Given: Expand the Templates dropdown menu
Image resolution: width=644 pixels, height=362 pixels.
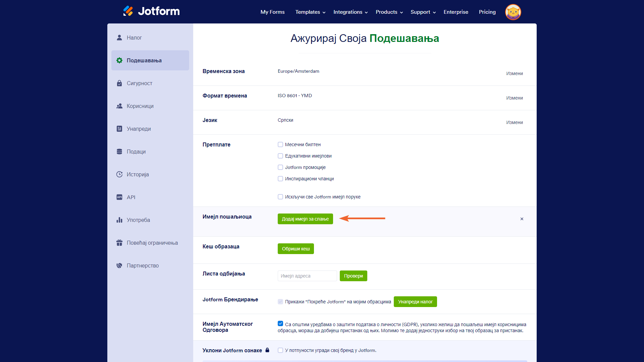Looking at the screenshot, I should pyautogui.click(x=310, y=12).
